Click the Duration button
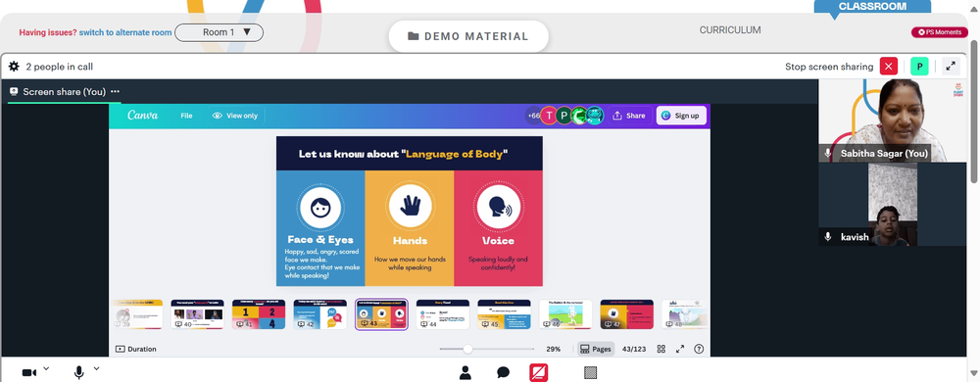The image size is (980, 382). [x=135, y=349]
